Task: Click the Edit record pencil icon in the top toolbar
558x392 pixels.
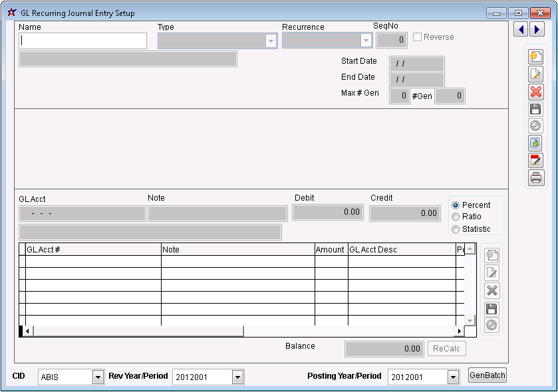Action: coord(535,74)
